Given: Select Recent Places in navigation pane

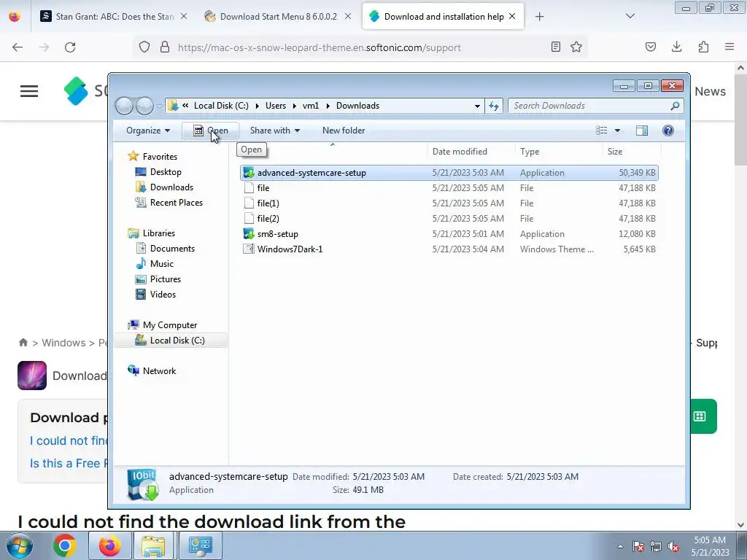Looking at the screenshot, I should tap(177, 203).
